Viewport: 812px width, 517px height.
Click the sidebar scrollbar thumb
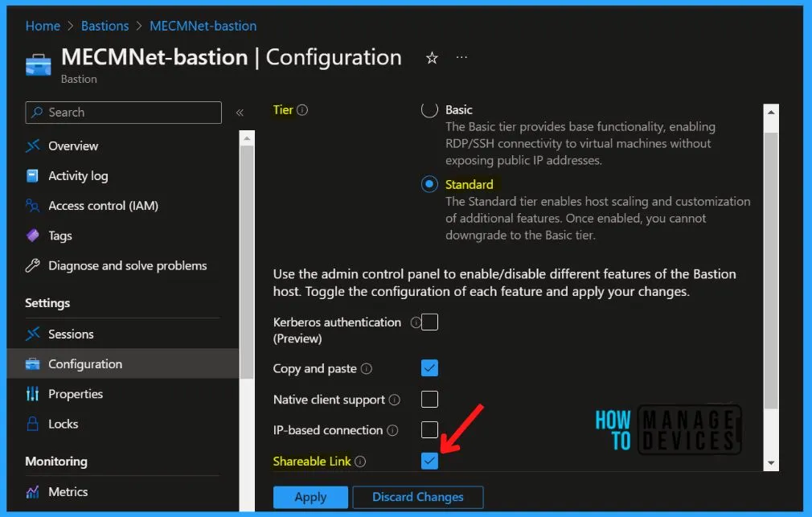click(247, 261)
